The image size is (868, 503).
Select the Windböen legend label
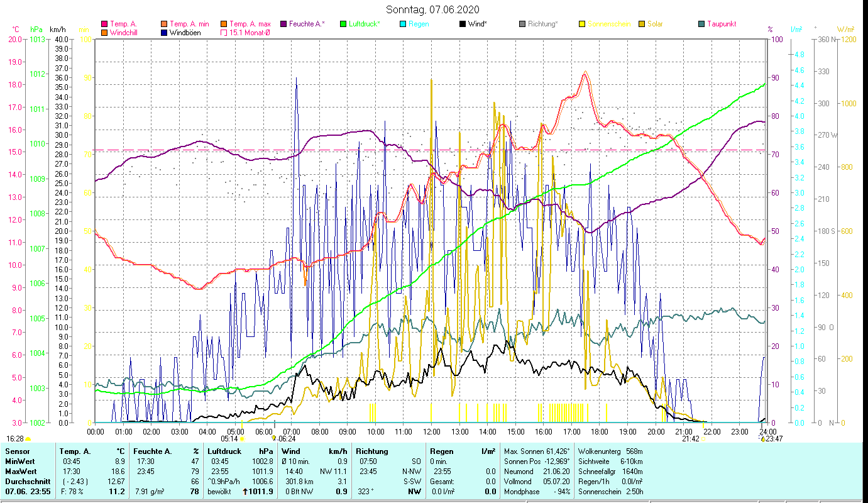(185, 33)
